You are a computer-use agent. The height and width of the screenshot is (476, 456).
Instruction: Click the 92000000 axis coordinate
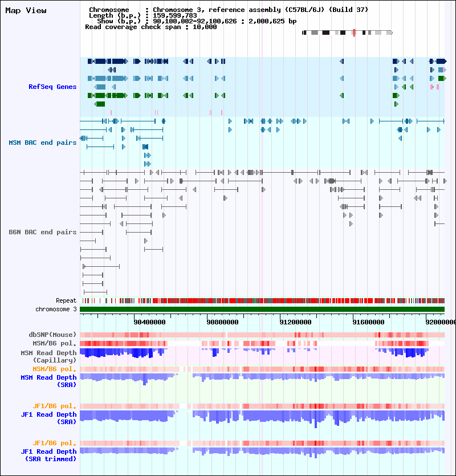[441, 322]
